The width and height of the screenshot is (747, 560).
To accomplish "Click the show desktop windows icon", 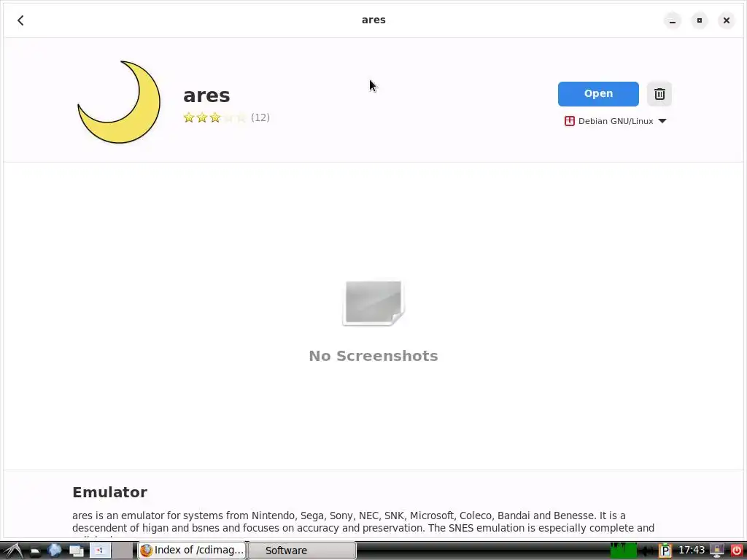I will pyautogui.click(x=76, y=551).
